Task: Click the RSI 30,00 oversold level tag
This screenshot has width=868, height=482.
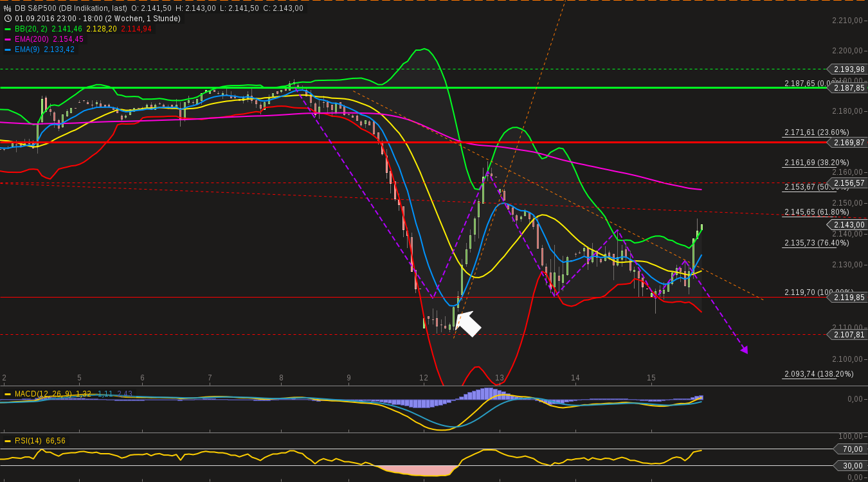Action: click(850, 466)
